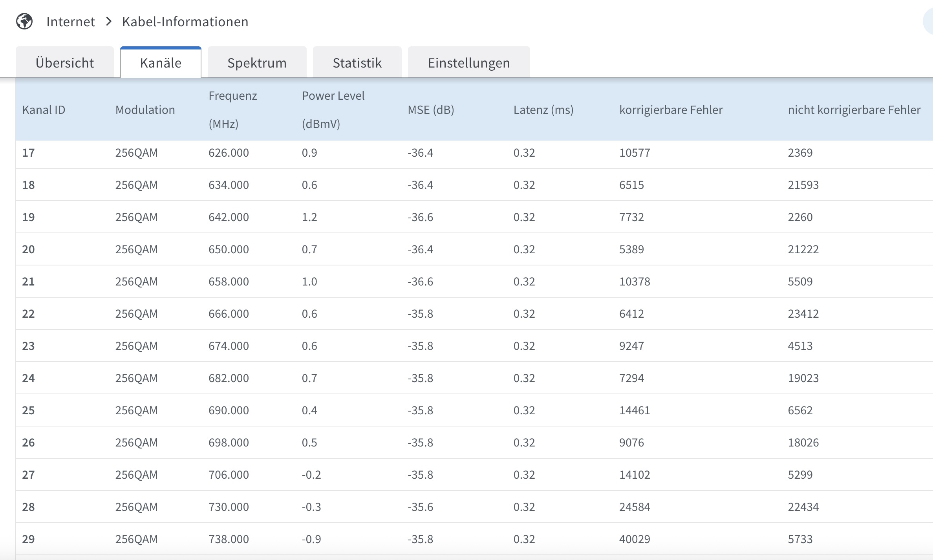
Task: Click the korrigierbare Fehler column header
Action: click(671, 110)
